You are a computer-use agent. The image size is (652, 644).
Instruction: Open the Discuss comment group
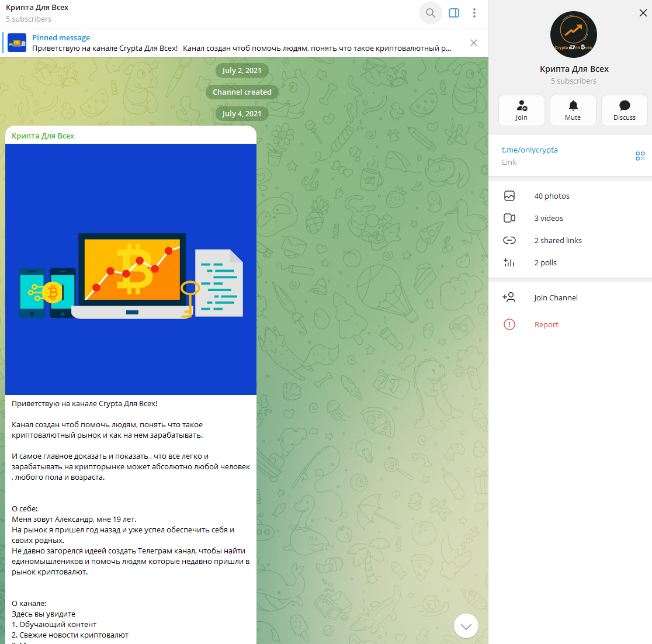click(x=624, y=110)
